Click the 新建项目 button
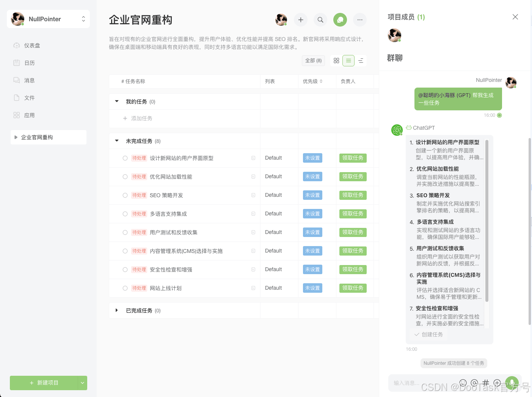 coord(44,383)
